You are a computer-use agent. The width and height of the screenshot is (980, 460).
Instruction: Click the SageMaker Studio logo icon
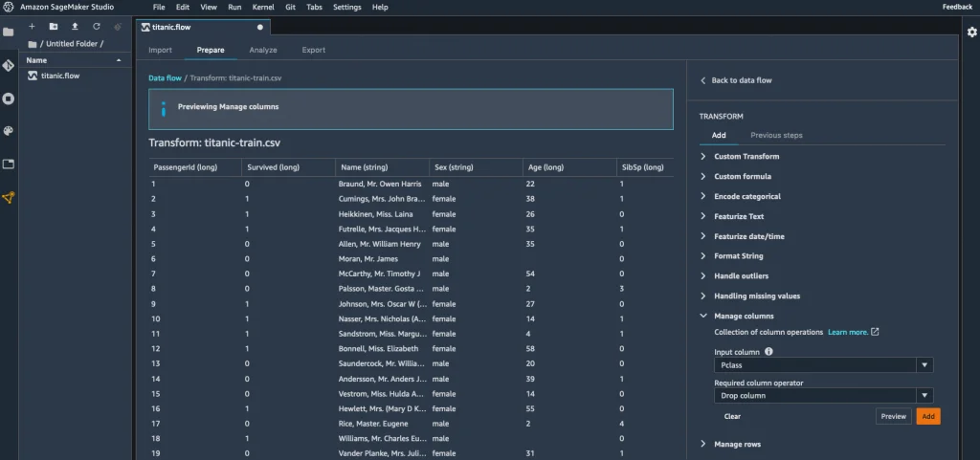pos(8,7)
